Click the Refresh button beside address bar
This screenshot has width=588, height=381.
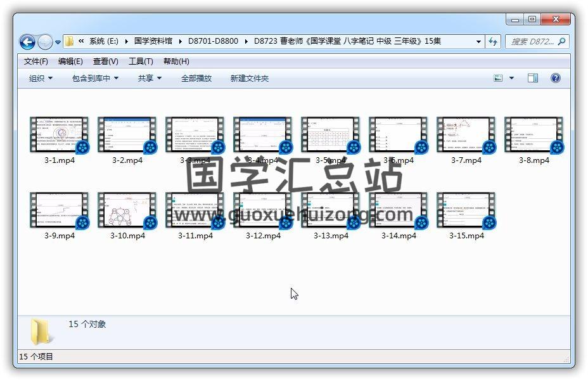pyautogui.click(x=493, y=42)
